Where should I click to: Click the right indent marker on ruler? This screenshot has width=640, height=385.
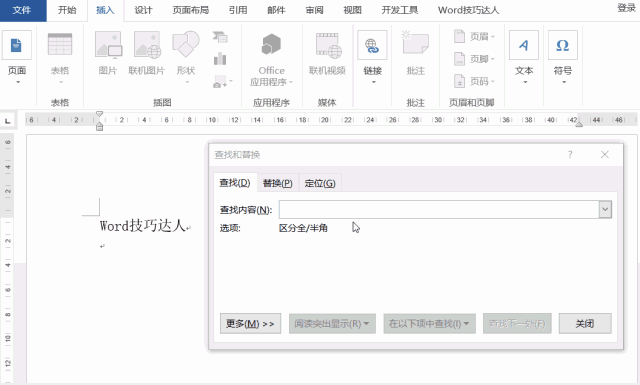point(579,124)
